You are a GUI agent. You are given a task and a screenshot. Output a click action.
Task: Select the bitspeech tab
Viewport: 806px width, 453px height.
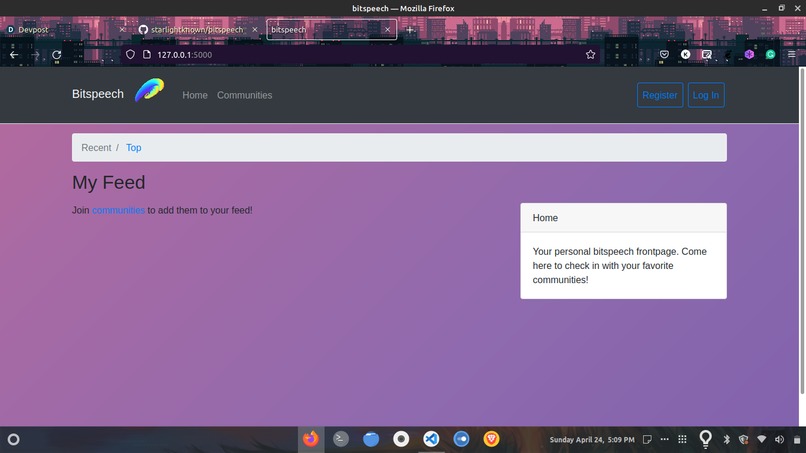tap(332, 30)
